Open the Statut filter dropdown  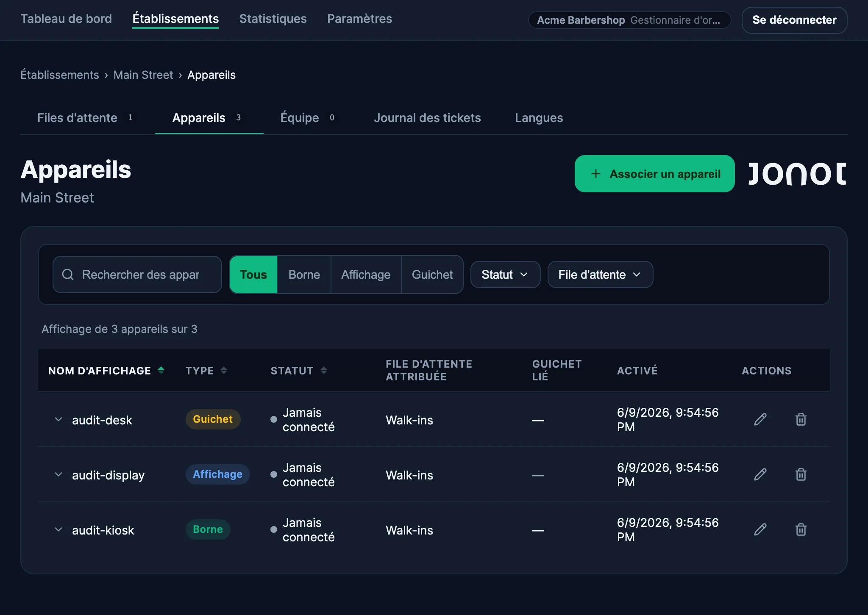[x=505, y=274]
